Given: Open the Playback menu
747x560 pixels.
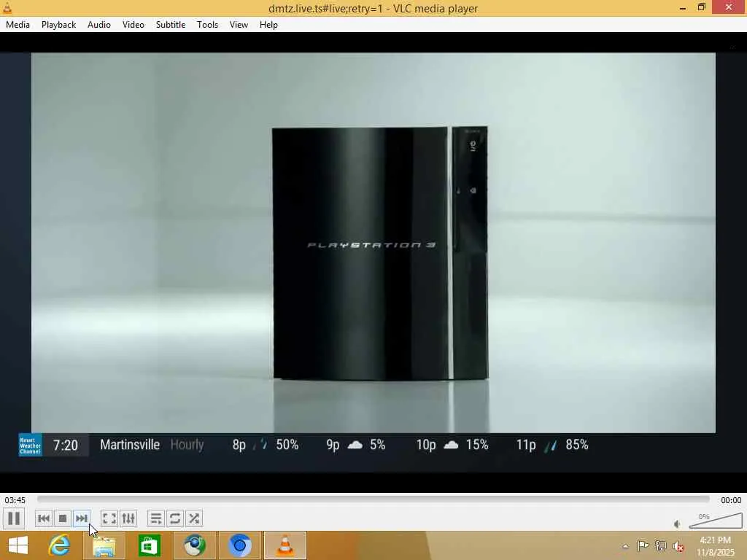Looking at the screenshot, I should click(58, 25).
